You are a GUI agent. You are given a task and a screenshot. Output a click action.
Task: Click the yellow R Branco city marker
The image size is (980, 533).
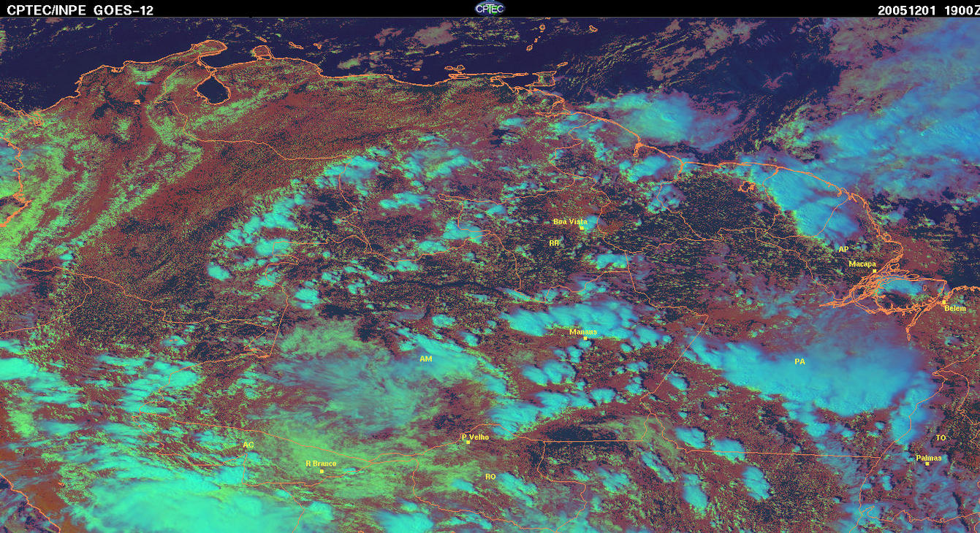coord(322,471)
